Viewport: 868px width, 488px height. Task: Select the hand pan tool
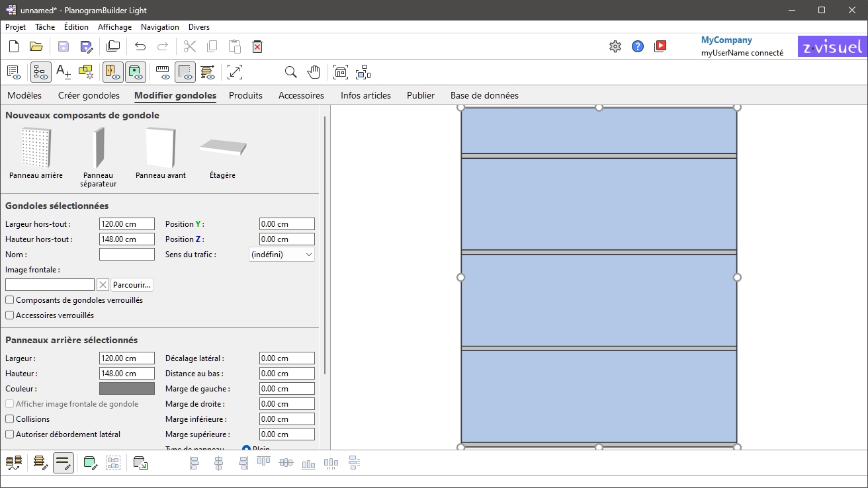click(314, 72)
